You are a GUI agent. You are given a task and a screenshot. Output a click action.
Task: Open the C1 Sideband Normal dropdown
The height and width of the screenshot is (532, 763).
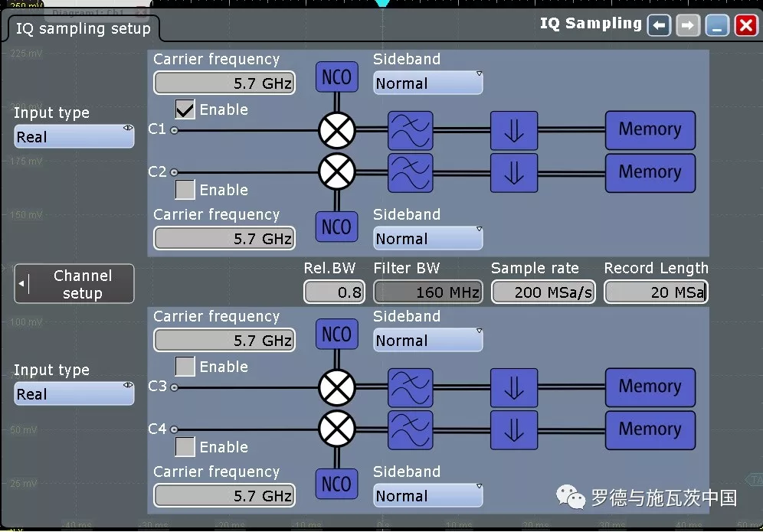click(427, 83)
